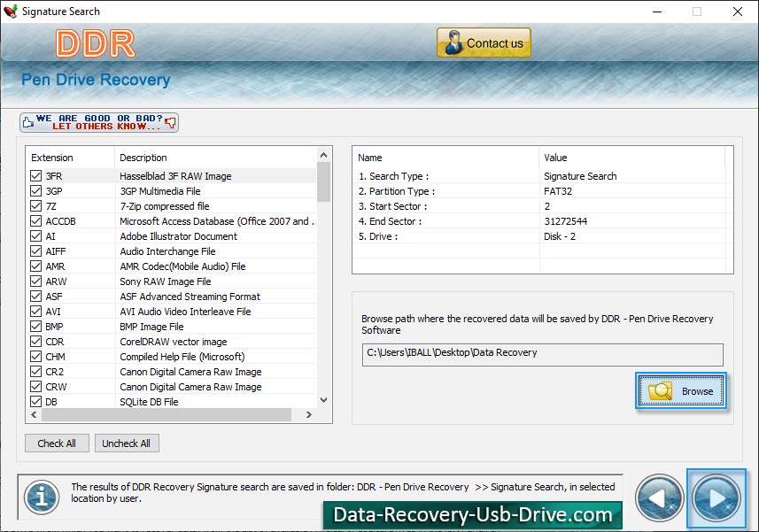Screen dimensions: 759x532
Task: Select 'Adobe Illustrator Document' description
Action: tap(178, 236)
